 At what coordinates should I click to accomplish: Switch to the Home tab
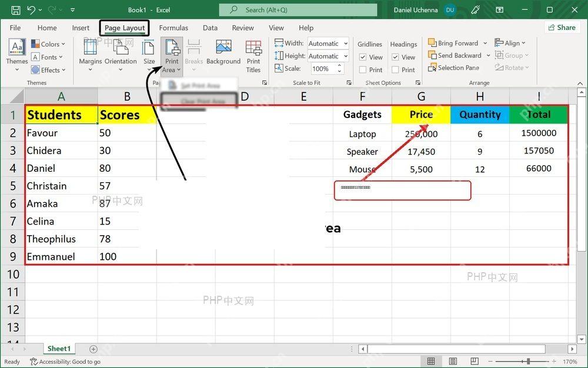click(47, 28)
